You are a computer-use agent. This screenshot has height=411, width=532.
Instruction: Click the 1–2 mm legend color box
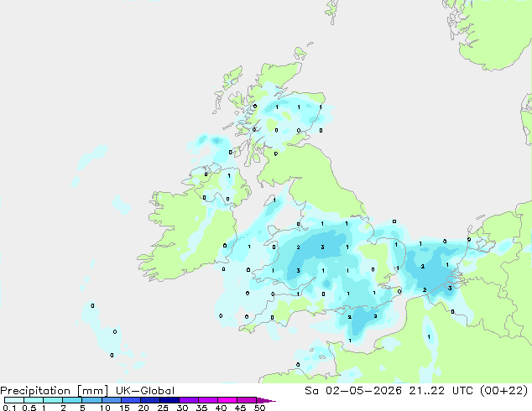pos(53,400)
